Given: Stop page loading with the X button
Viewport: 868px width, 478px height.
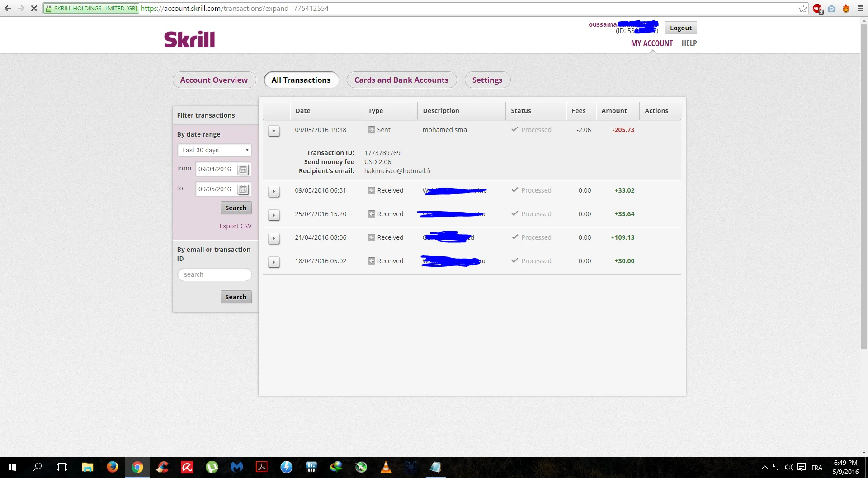Looking at the screenshot, I should (x=34, y=9).
